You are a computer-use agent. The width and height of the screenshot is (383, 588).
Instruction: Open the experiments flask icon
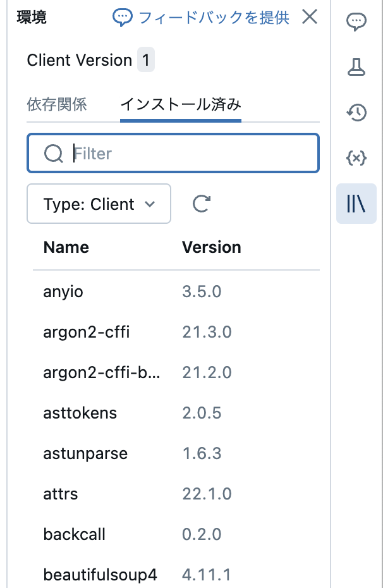click(356, 67)
